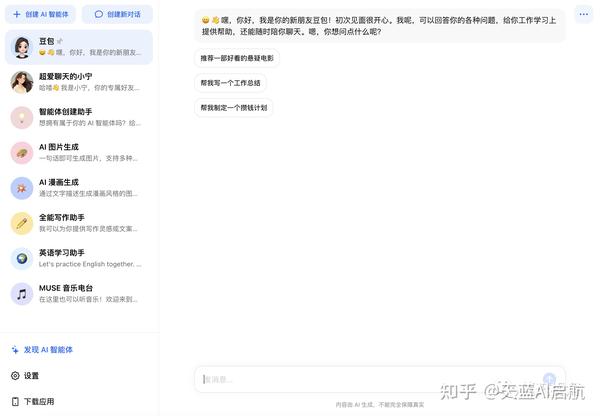This screenshot has width=600, height=416.
Task: Click the palette icon for AI 图片生成
Action: (22, 153)
